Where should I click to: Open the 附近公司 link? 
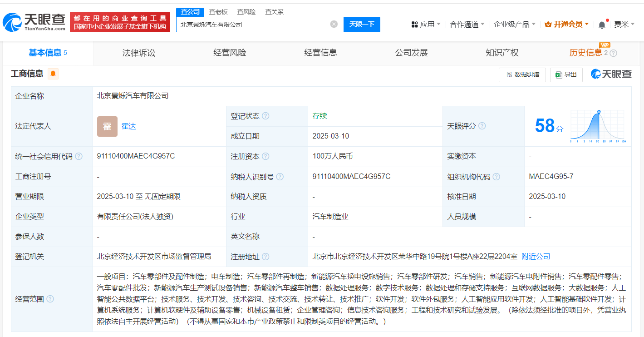pos(536,257)
